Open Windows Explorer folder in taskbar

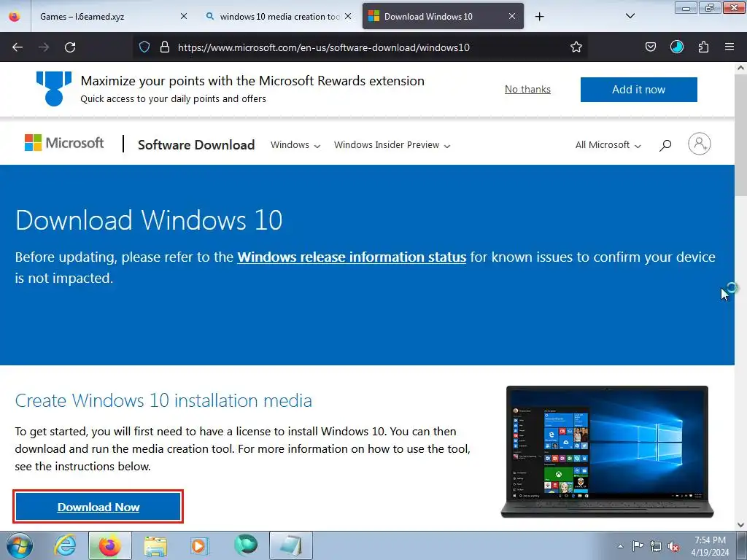click(x=155, y=545)
